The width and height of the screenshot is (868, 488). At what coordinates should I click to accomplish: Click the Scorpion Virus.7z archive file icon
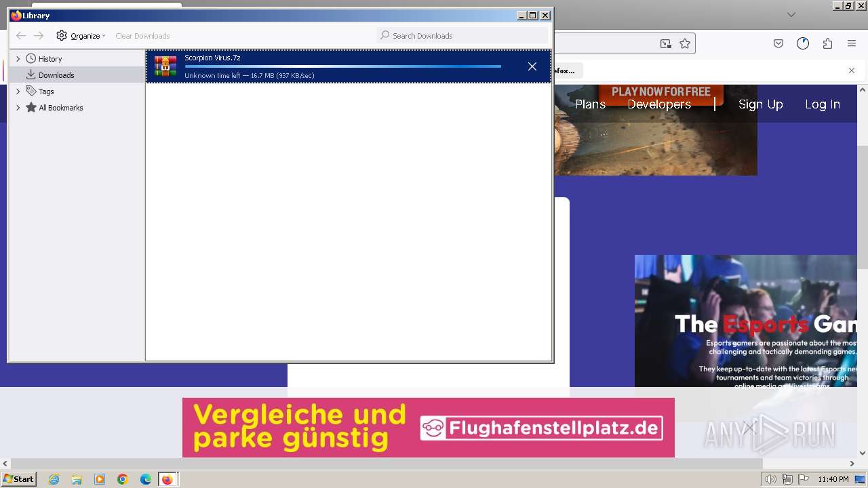(x=165, y=66)
